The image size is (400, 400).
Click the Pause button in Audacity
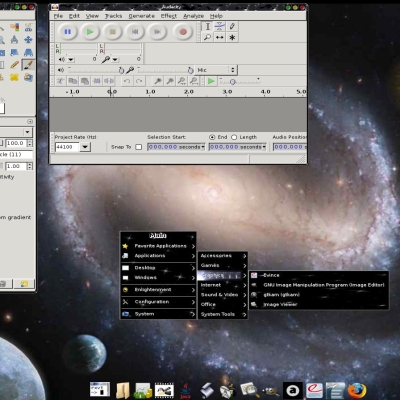[68, 32]
